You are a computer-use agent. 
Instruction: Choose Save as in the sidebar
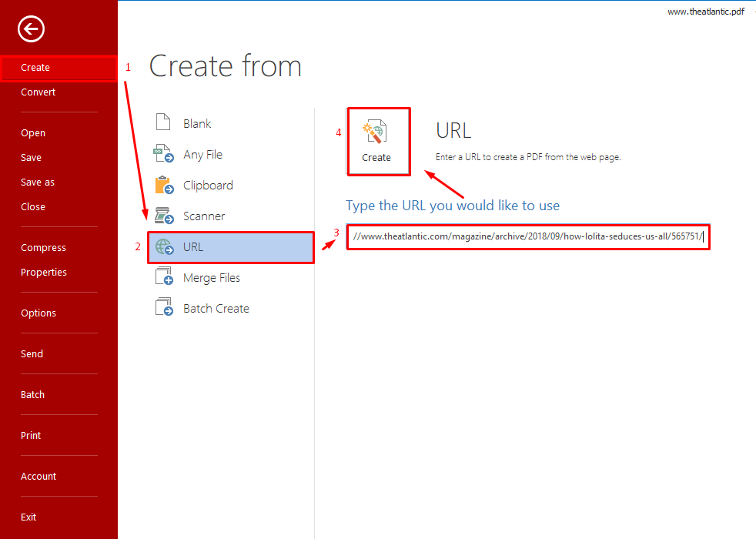pos(38,182)
